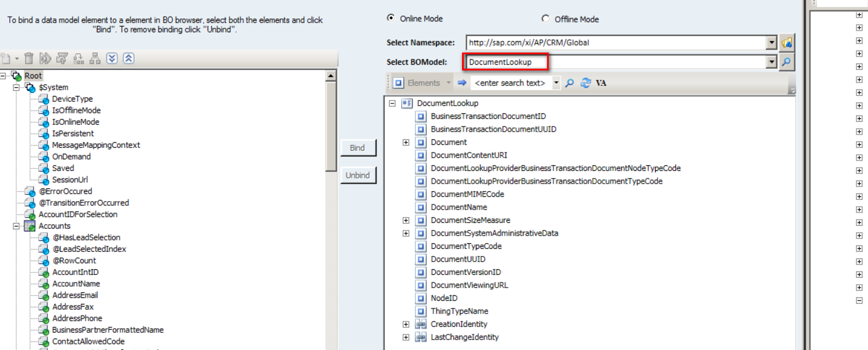Select DocumentName element
868x350 pixels.
click(459, 207)
